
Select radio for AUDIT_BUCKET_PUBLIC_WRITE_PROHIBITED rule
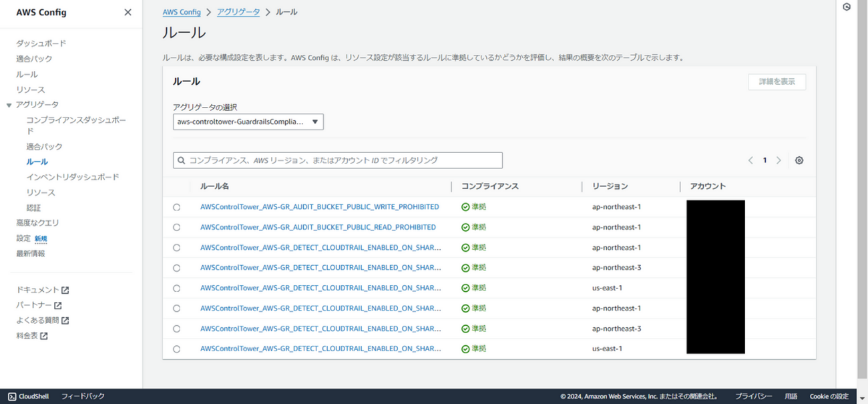coord(176,207)
